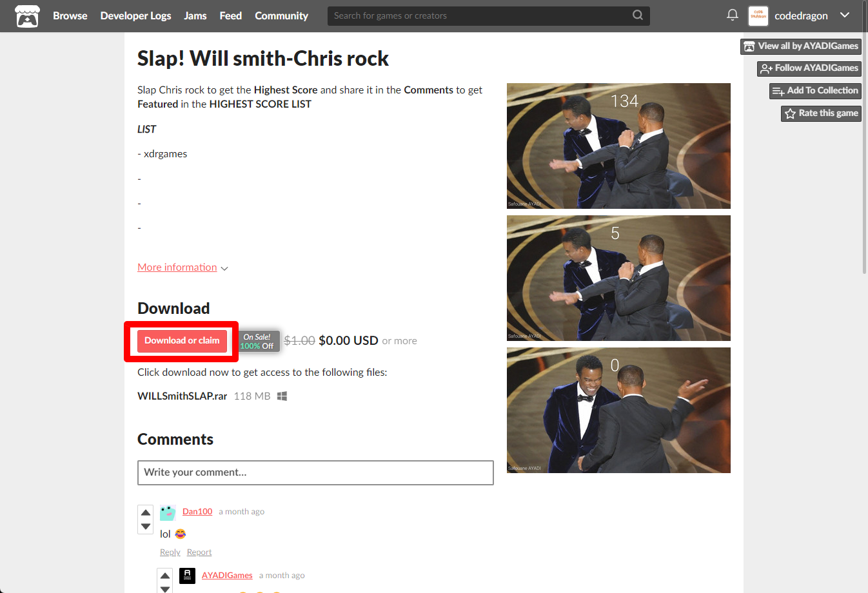Image resolution: width=868 pixels, height=593 pixels.
Task: Open the screenshot showing score 0
Action: pos(618,410)
